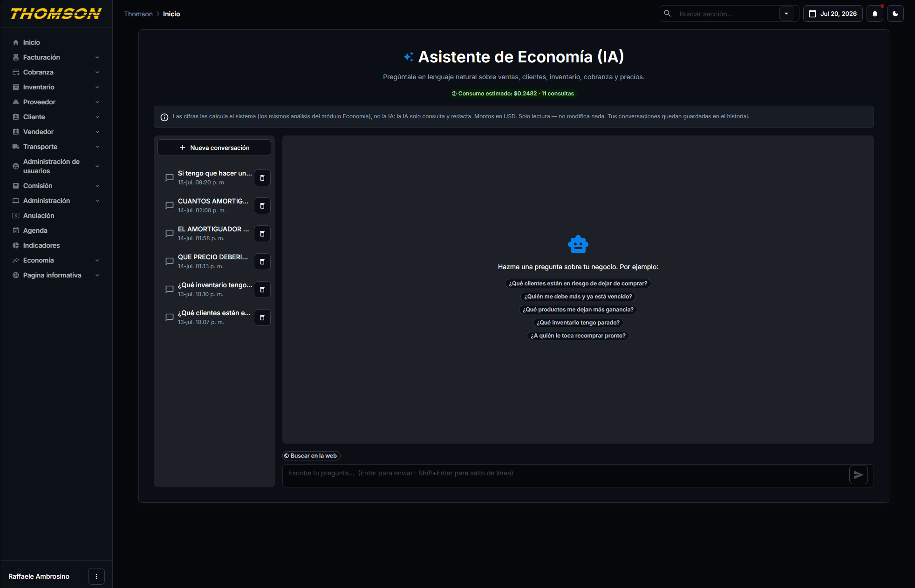Click the Inicio breadcrumb text
The image size is (915, 588).
[x=171, y=14]
